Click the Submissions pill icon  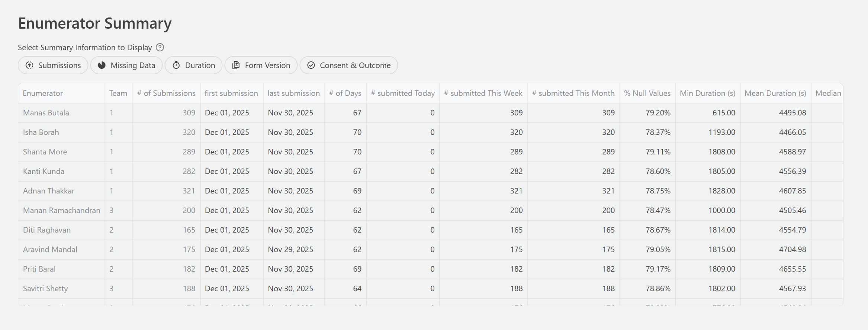pos(29,65)
